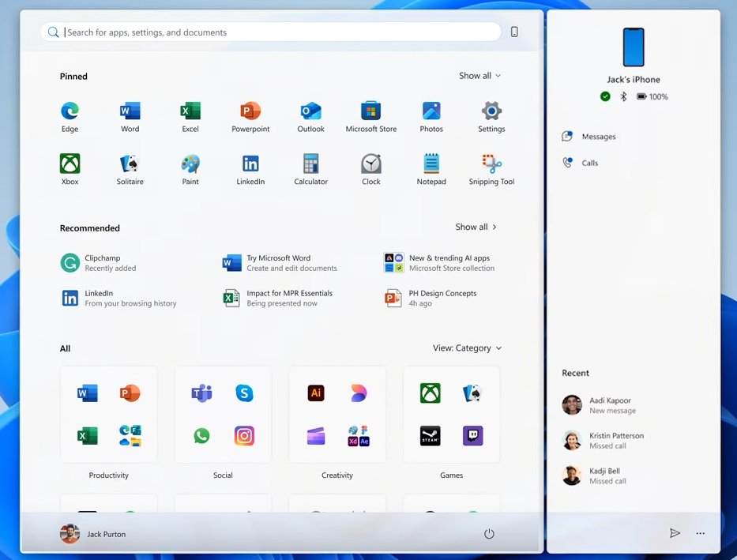The image size is (737, 560).
Task: Open New & trending AI apps collection
Action: [x=439, y=262]
